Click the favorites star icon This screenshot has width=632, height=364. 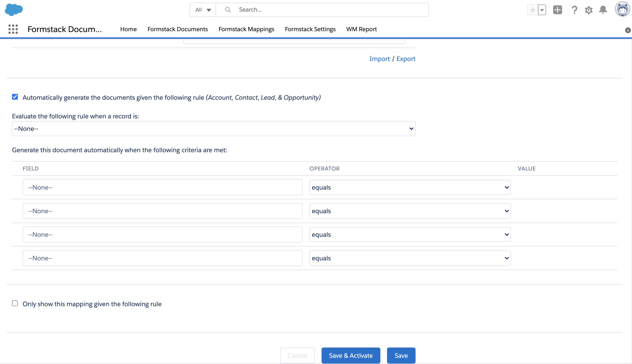(x=532, y=10)
